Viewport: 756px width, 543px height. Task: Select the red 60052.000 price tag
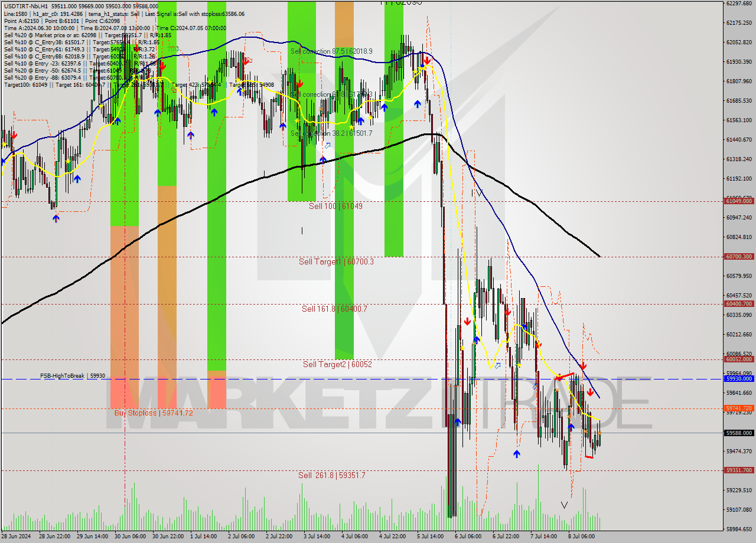click(x=738, y=359)
